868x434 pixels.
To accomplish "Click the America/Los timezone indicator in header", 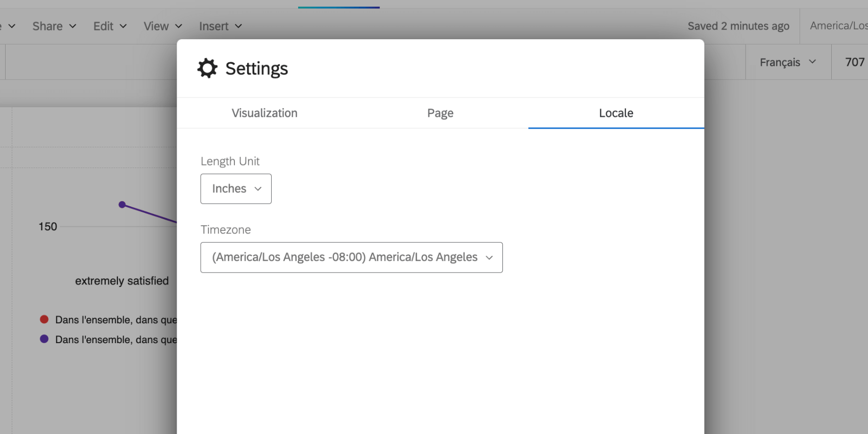I will 838,26.
